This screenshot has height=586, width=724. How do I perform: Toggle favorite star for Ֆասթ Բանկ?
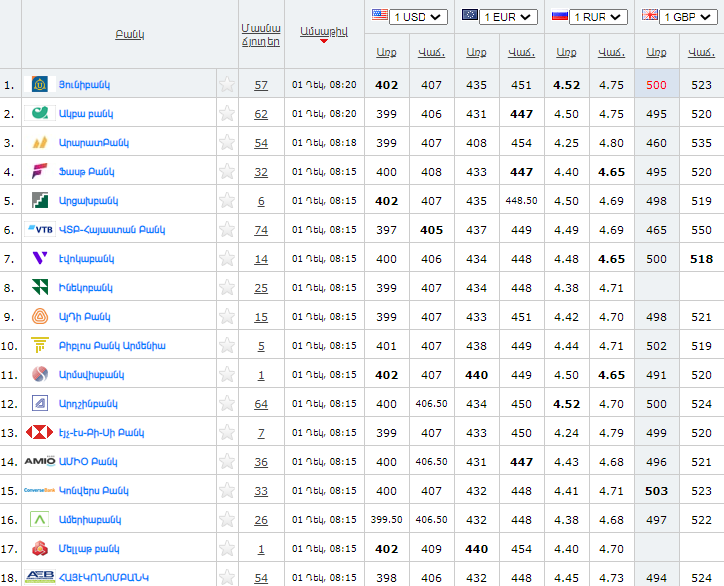[x=227, y=171]
